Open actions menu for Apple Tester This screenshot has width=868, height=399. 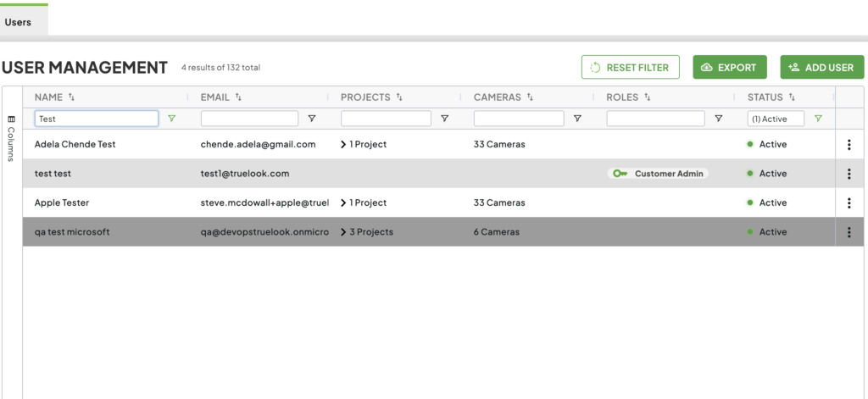[849, 203]
